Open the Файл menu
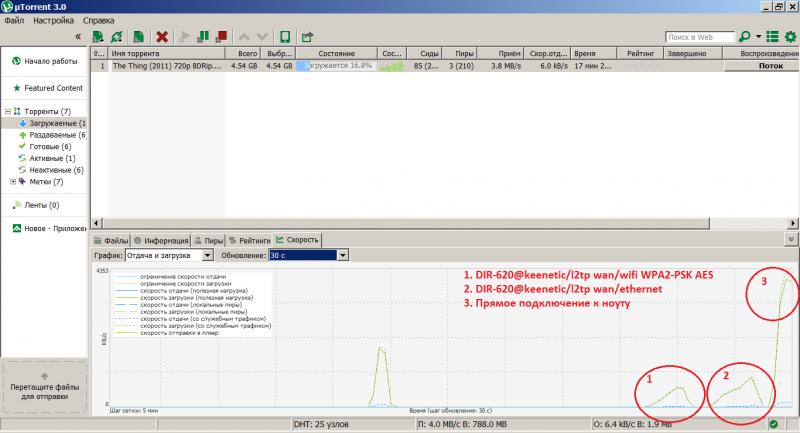This screenshot has height=433, width=800. coord(14,20)
